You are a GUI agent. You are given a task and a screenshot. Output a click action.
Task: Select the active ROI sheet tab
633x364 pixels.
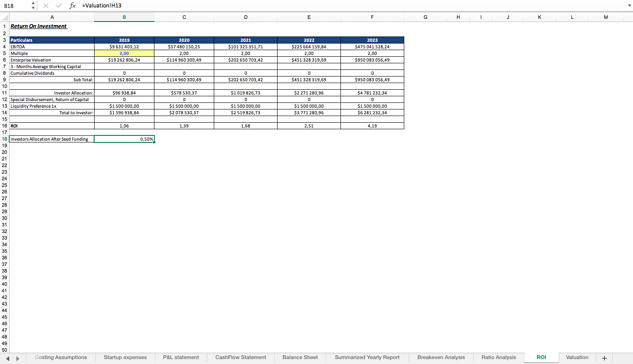click(x=542, y=357)
